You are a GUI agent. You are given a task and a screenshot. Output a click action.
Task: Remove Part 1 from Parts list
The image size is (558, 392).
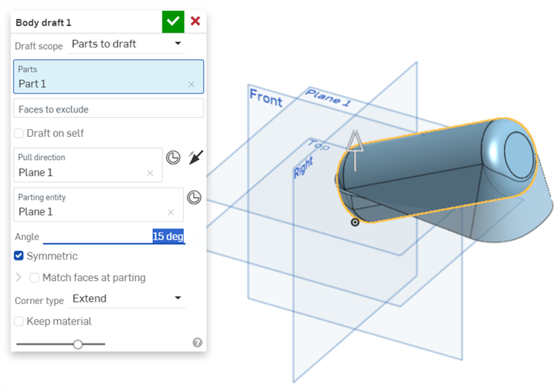pos(192,84)
